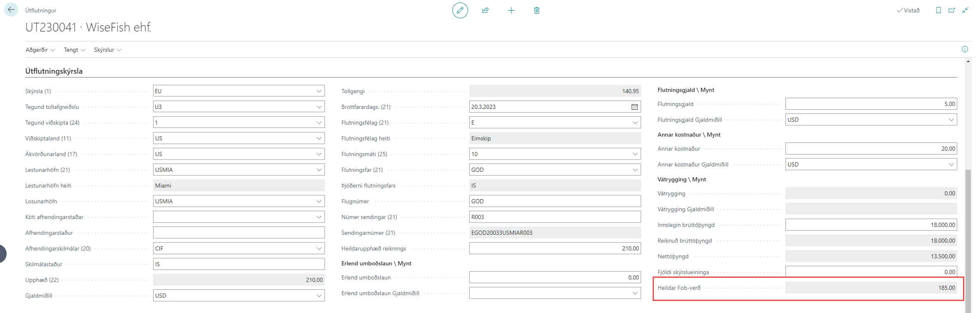Screen dimensions: 980x313
Task: Expand the Skýrsla (1) dropdown
Action: [x=319, y=91]
